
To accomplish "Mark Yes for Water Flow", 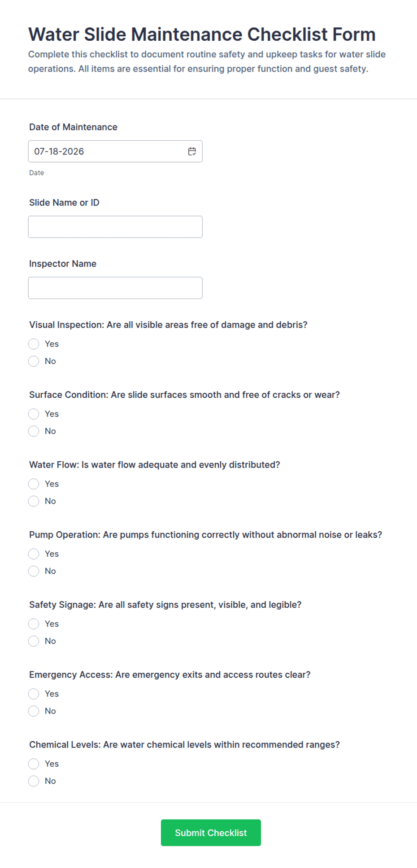I will [x=34, y=484].
